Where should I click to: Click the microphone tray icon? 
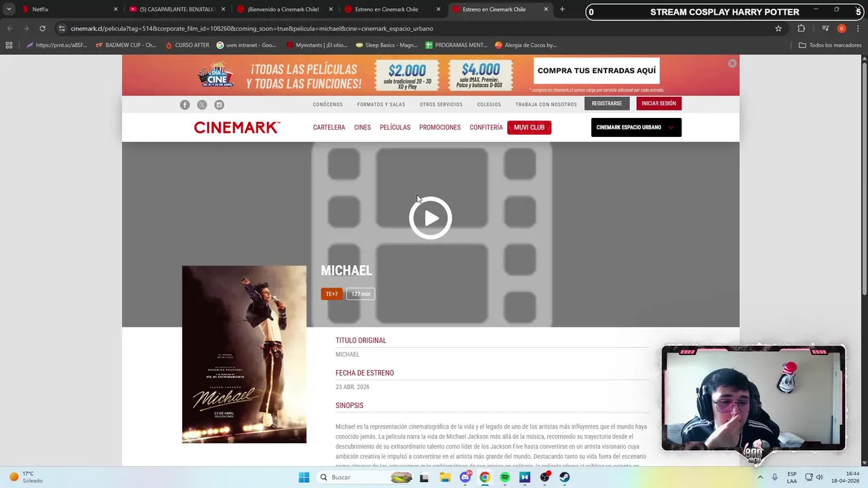click(774, 477)
